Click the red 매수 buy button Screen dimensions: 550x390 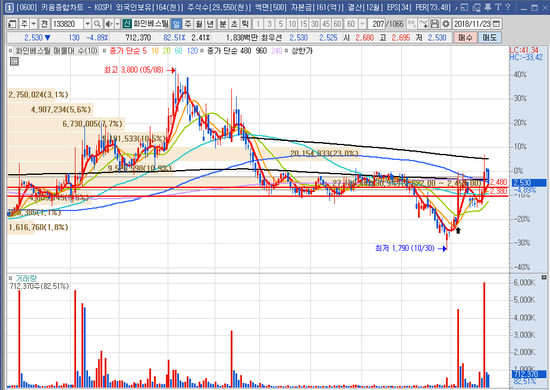(x=465, y=38)
